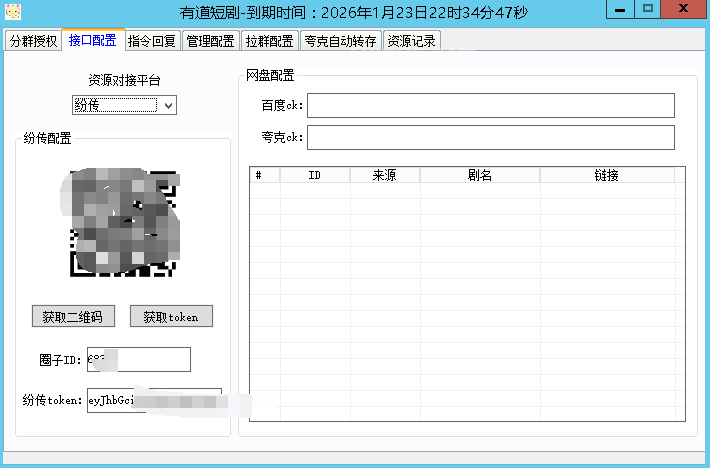
Task: Expand the 资源对接平台 dropdown
Action: coord(124,105)
